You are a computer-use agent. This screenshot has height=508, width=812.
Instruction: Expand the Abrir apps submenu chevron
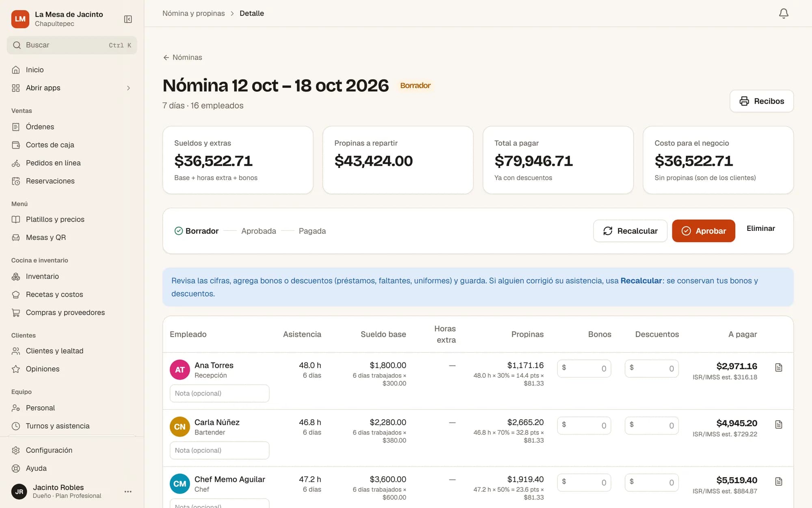pos(128,88)
